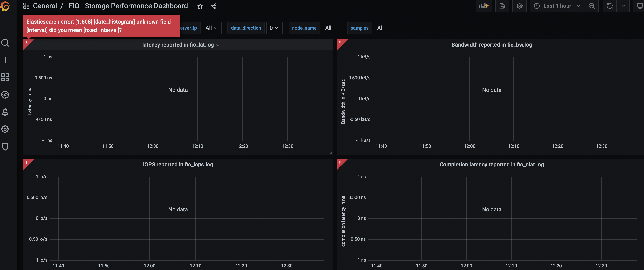Open the Explore compass icon

click(5, 95)
